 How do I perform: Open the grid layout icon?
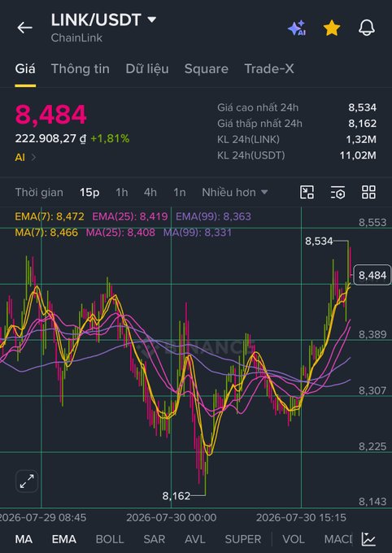point(368,192)
